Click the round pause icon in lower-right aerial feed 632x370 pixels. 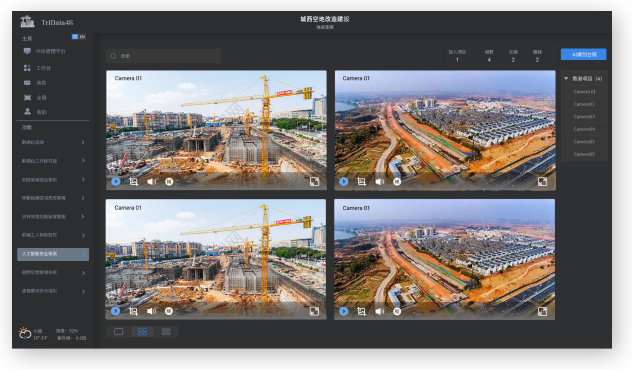(397, 311)
